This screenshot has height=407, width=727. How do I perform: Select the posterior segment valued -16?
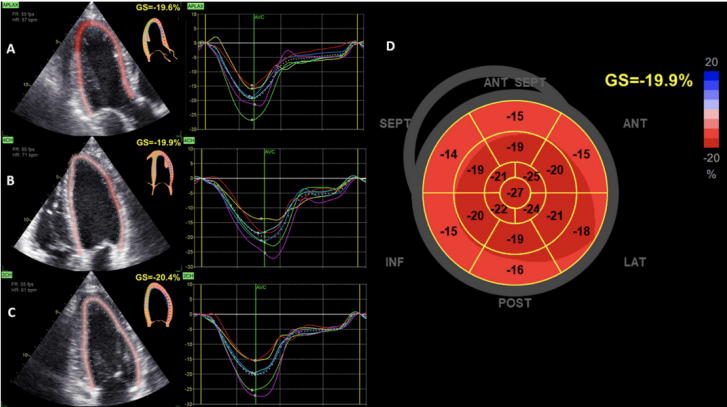[x=515, y=270]
